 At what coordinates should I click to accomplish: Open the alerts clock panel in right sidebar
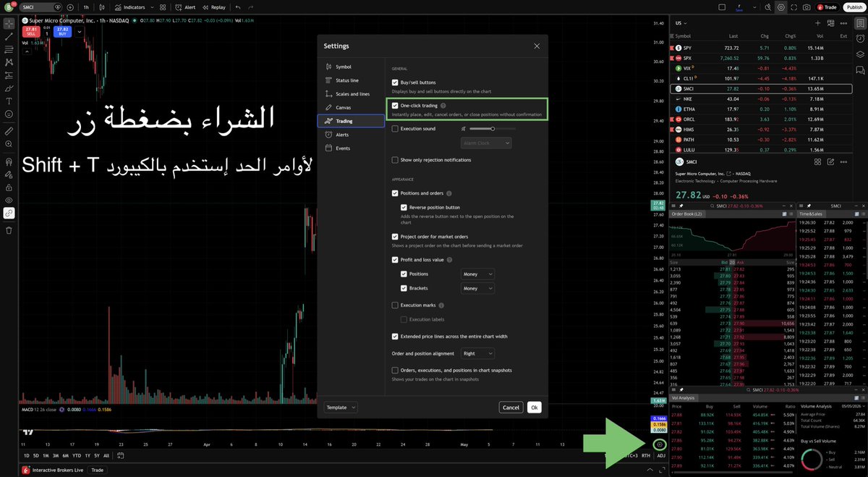(x=859, y=37)
